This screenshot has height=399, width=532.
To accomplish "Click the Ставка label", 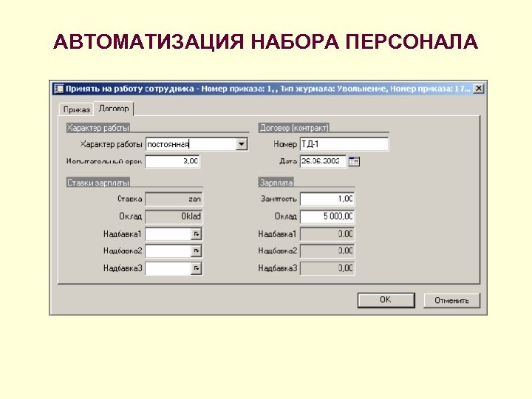I will [129, 199].
